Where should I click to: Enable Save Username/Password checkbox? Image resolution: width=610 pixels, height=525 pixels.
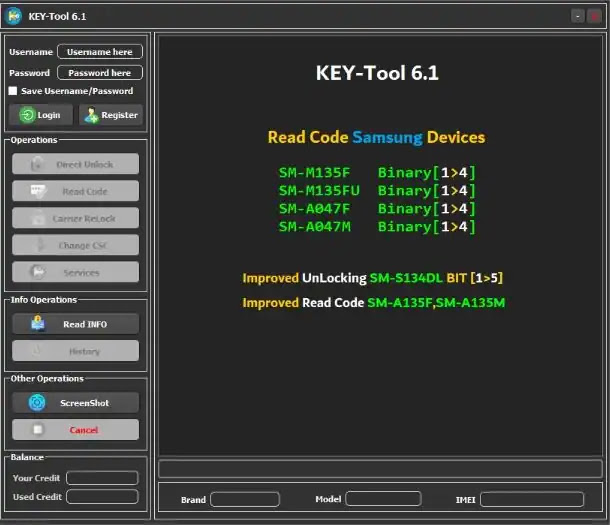pos(13,91)
